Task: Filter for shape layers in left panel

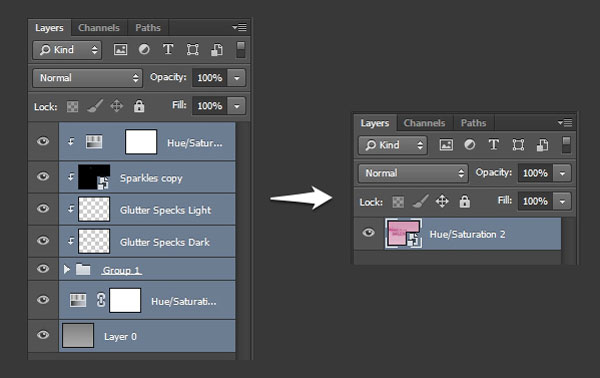Action: 192,50
